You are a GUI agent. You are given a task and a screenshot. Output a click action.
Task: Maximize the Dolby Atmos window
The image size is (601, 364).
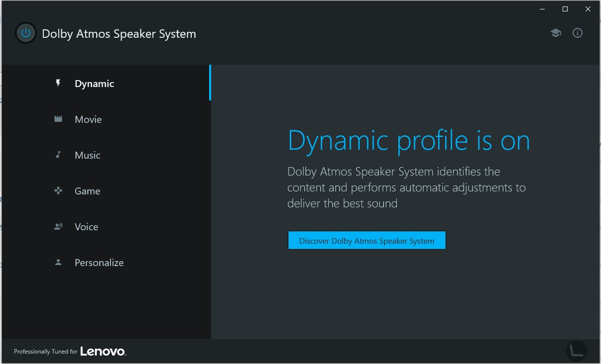(565, 9)
